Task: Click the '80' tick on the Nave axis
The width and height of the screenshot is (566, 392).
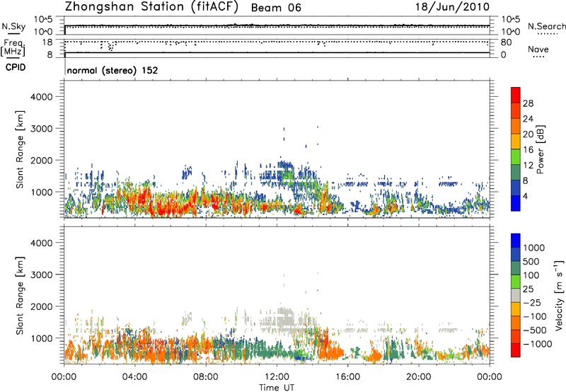Action: tap(506, 42)
